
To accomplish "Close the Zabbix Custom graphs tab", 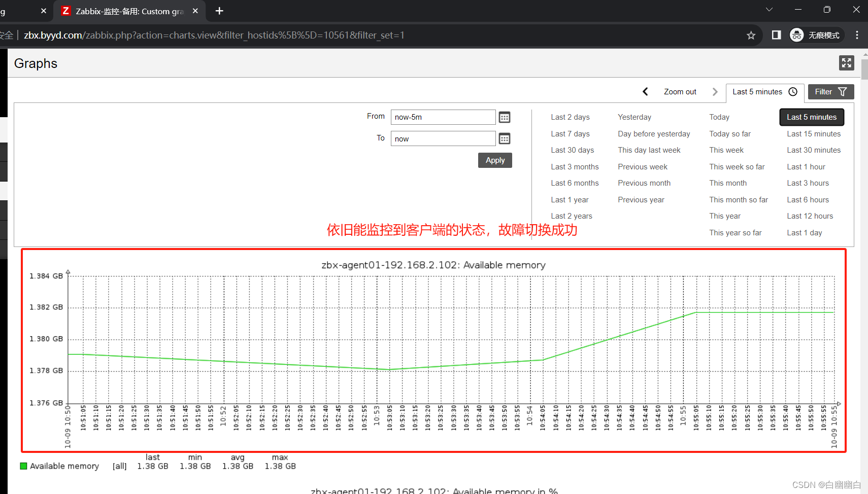I will pyautogui.click(x=195, y=11).
